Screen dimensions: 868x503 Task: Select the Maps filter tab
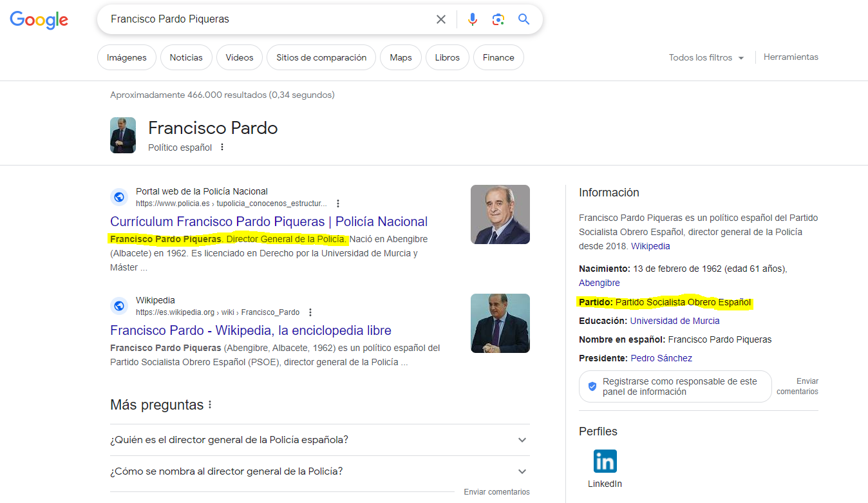tap(401, 57)
